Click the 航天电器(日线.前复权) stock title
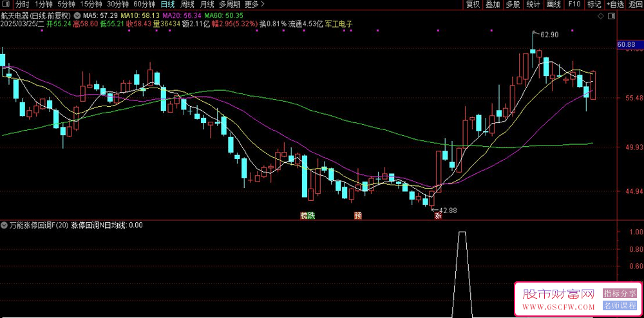The width and height of the screenshot is (644, 318). click(36, 15)
